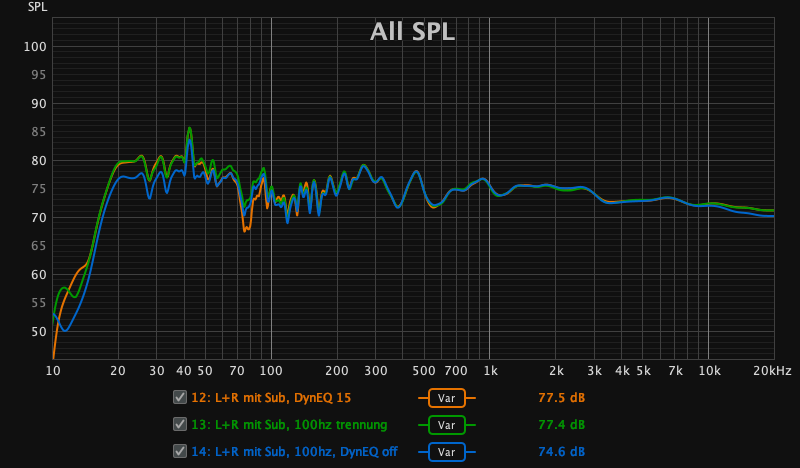800x468 pixels.
Task: Click the green 77.4 dB readout
Action: pos(561,424)
